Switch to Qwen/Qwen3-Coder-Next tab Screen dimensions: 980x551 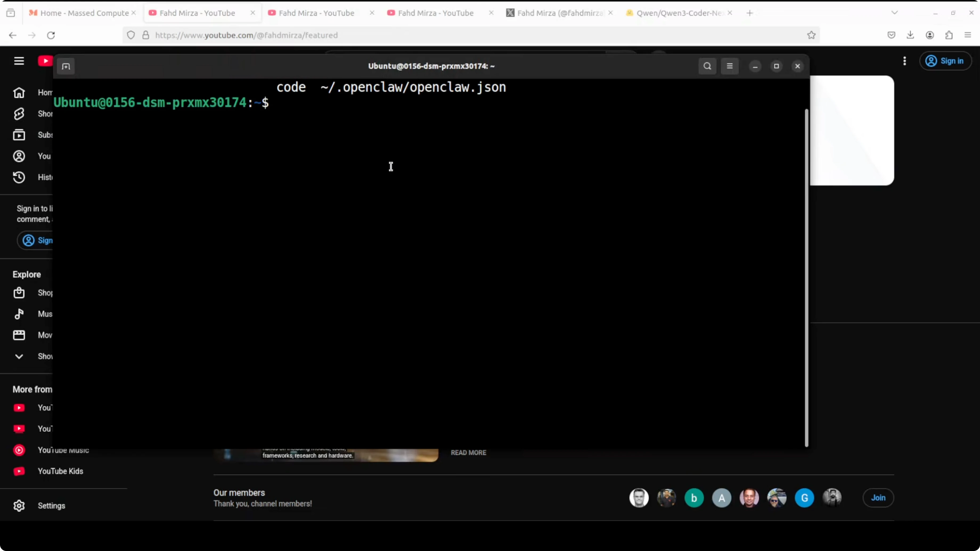(679, 13)
